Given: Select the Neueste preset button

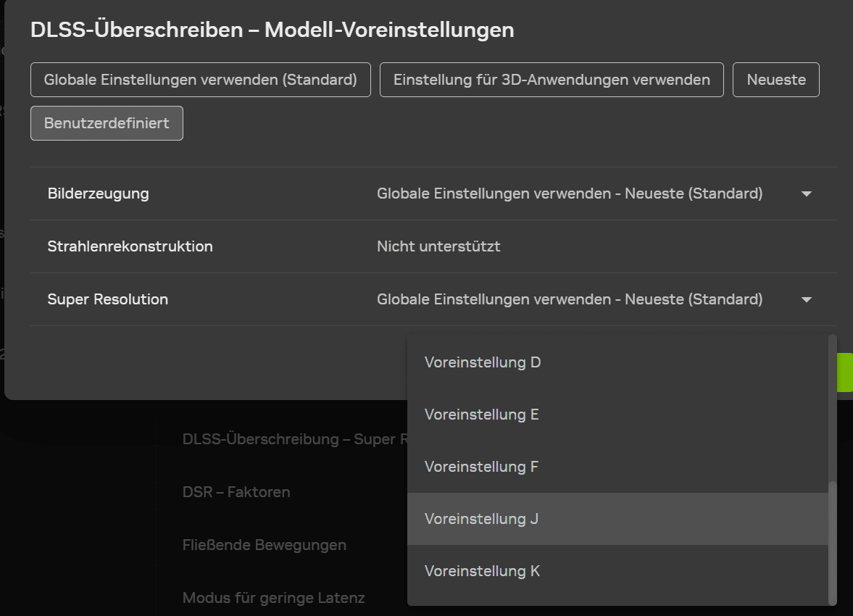Looking at the screenshot, I should coord(776,80).
